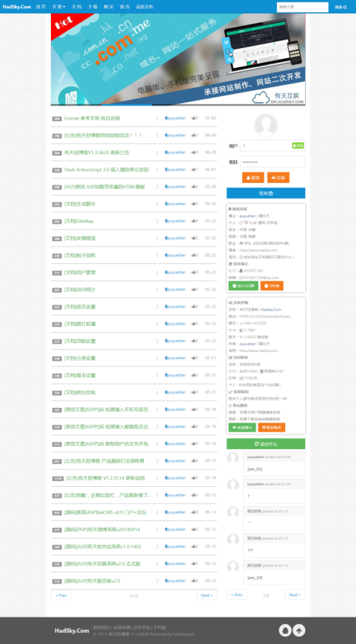Open the Emmet reference manual post link
The image size is (356, 644).
tap(92, 118)
